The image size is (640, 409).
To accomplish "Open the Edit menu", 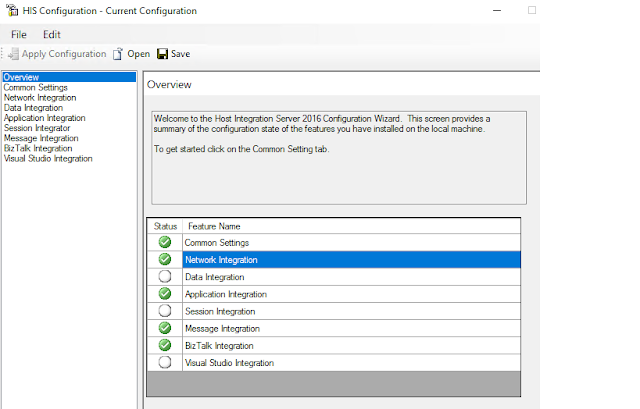I will point(52,35).
